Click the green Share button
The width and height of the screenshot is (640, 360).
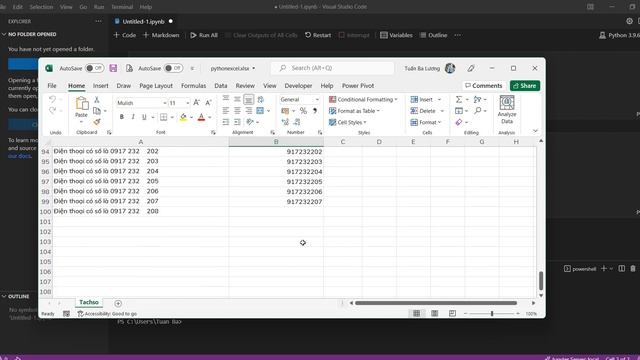[x=525, y=86]
